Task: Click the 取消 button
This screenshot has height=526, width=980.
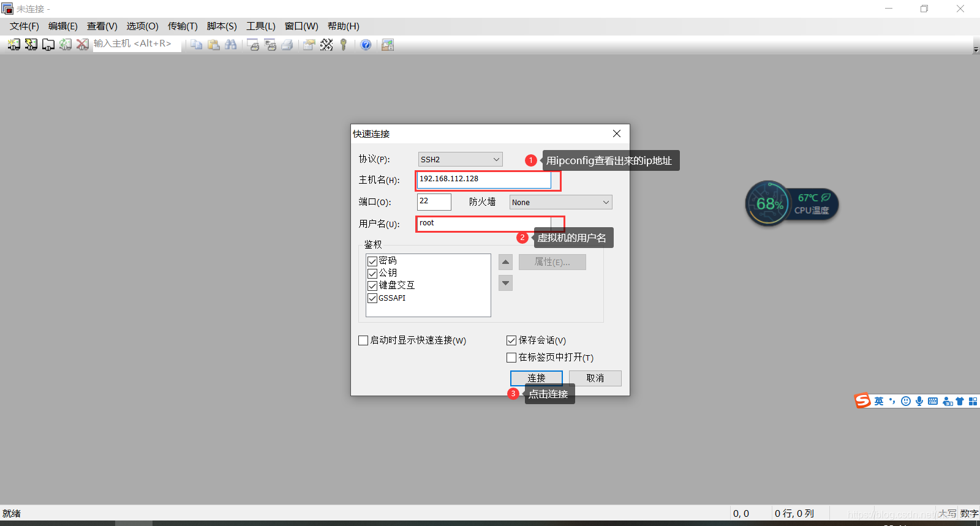Action: tap(595, 378)
